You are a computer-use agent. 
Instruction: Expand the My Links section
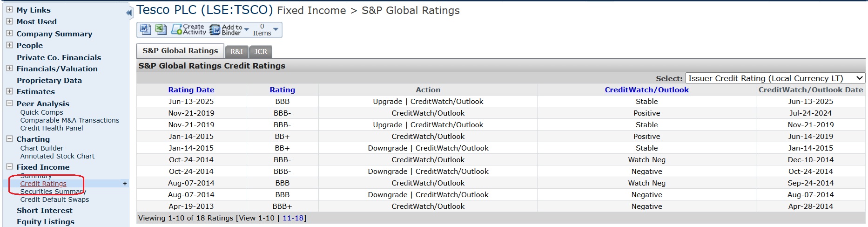click(x=9, y=9)
